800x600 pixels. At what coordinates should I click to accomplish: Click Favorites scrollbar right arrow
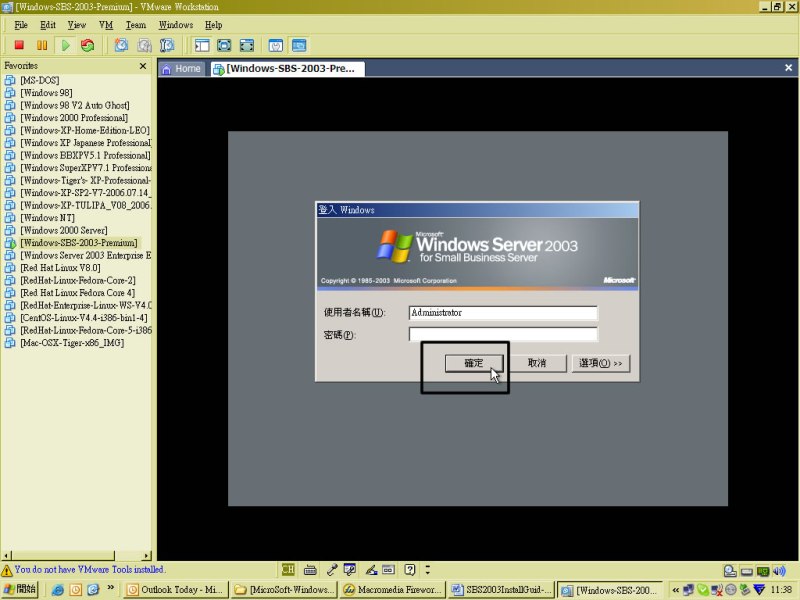click(147, 556)
